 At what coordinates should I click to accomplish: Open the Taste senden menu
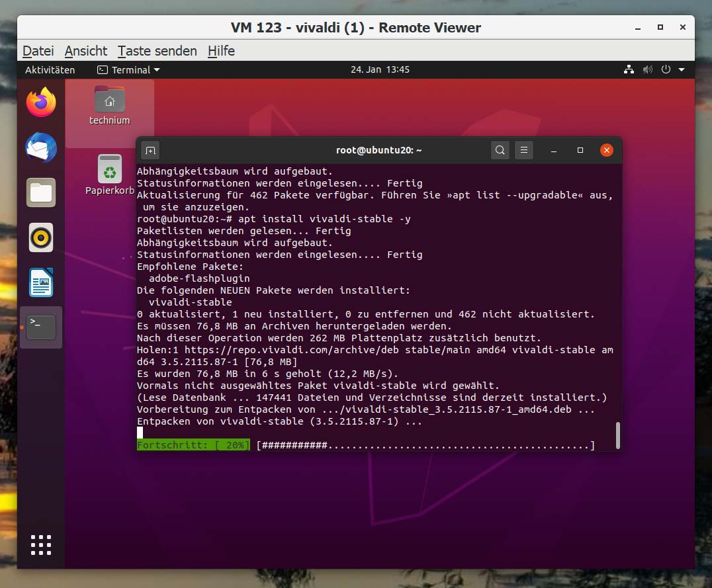[157, 51]
